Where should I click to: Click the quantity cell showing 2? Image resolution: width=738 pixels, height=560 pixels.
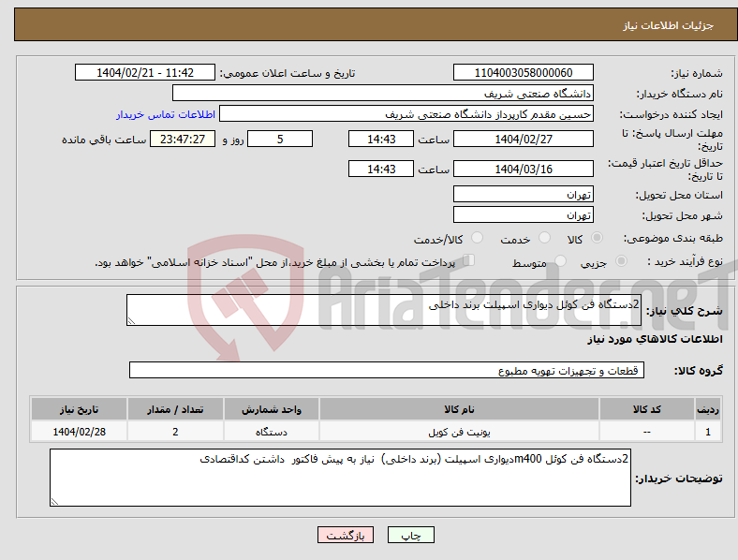(175, 432)
